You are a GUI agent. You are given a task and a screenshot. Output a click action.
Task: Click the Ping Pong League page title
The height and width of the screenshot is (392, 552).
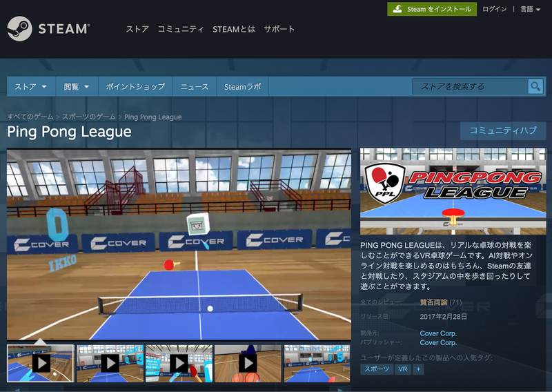pos(70,132)
